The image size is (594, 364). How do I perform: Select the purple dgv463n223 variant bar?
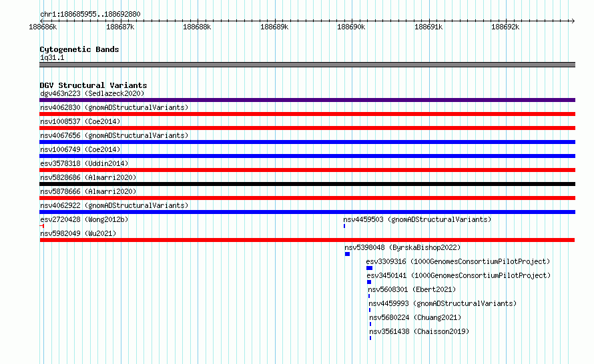click(307, 100)
